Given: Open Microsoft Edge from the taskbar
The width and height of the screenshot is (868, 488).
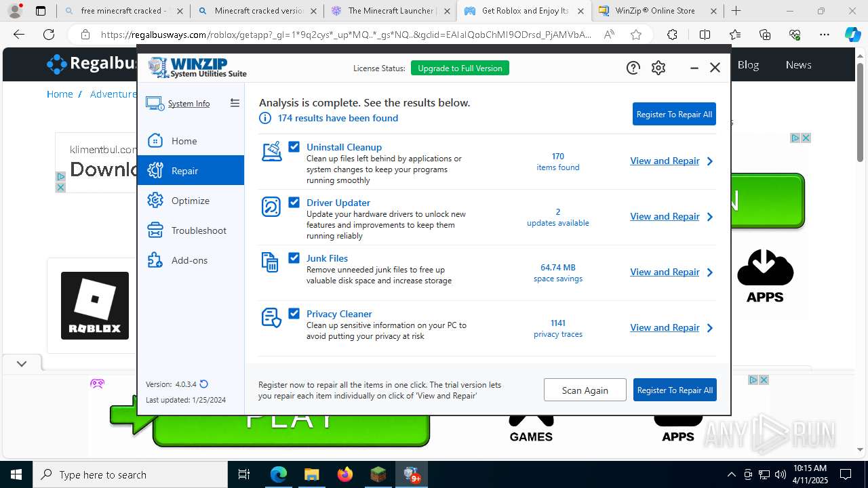Looking at the screenshot, I should tap(279, 474).
